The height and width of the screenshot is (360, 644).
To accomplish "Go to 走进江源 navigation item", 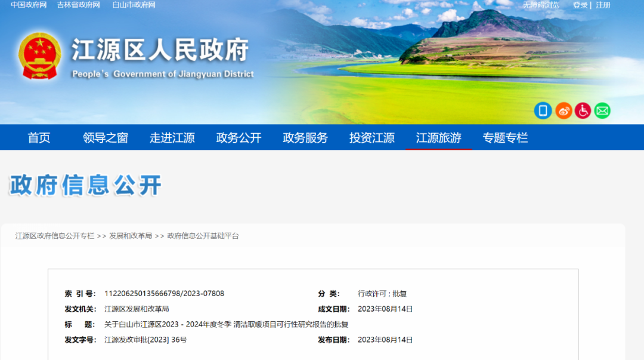I will click(172, 138).
